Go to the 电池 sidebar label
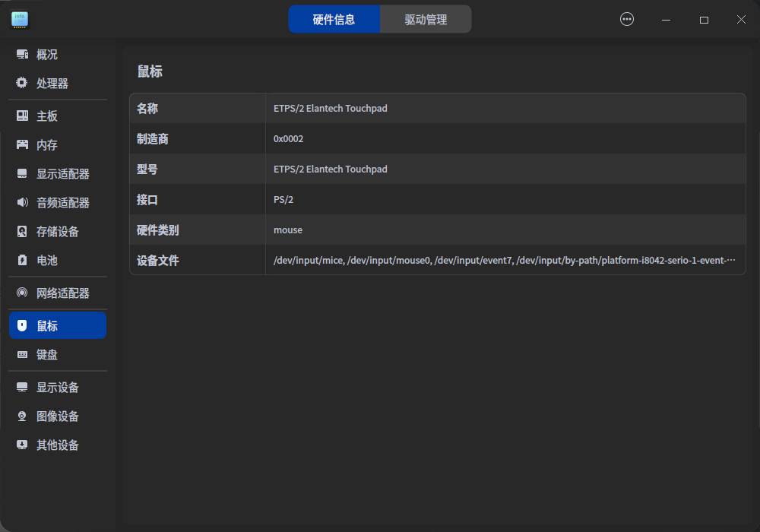 [x=47, y=261]
